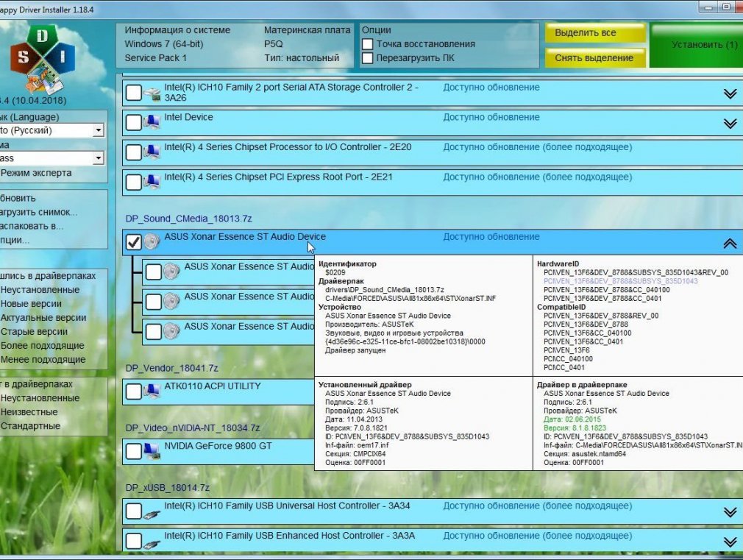Open the Language dropdown showing Русский

51,130
